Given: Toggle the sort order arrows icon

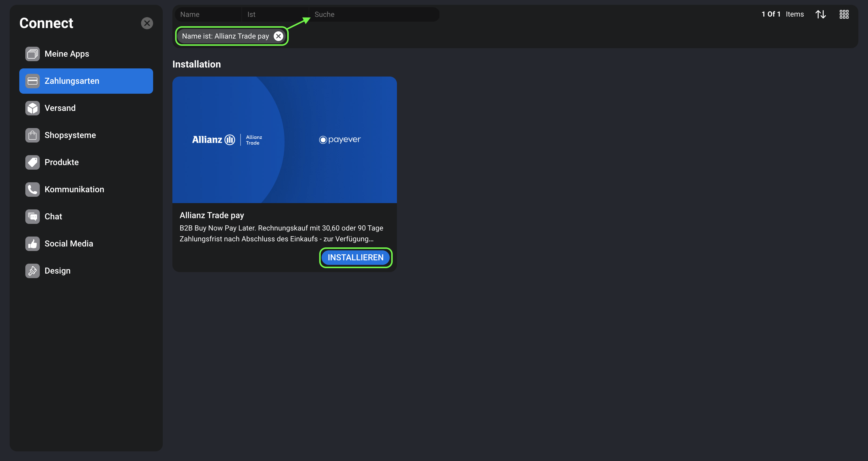Looking at the screenshot, I should 820,14.
